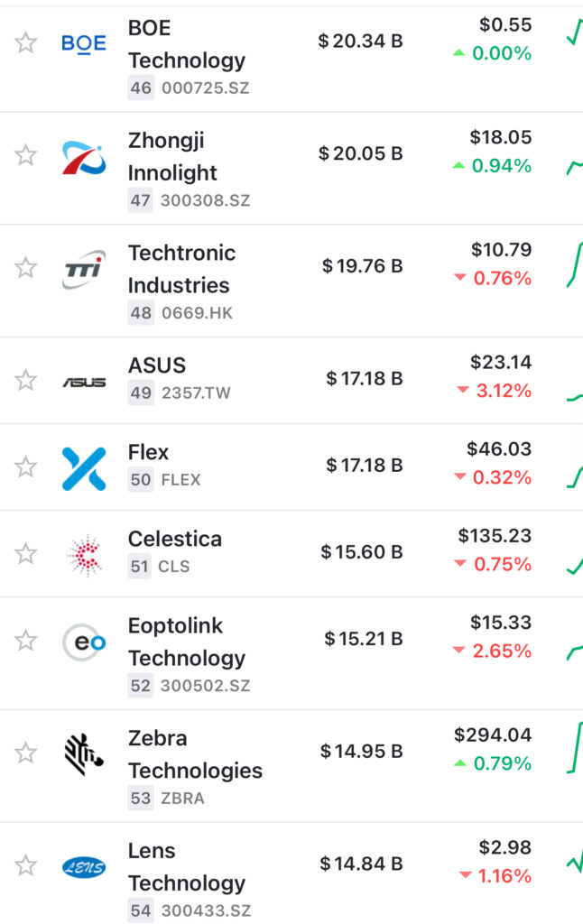Open the Lens Technology company page
583x924 pixels.
(186, 866)
